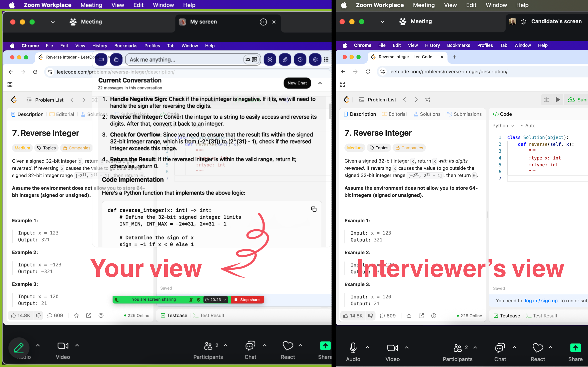Toggle Video in the left Zoom window
Image resolution: width=588 pixels, height=367 pixels.
point(63,346)
